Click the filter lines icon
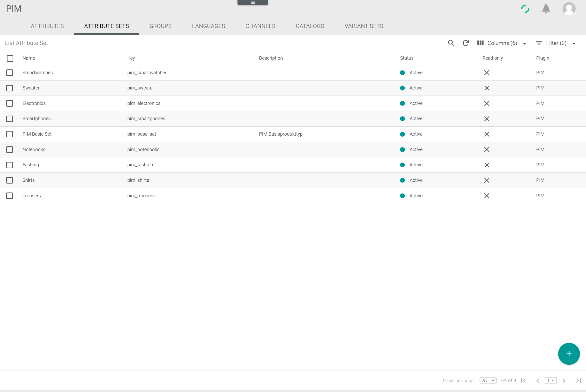586x392 pixels. (x=539, y=43)
